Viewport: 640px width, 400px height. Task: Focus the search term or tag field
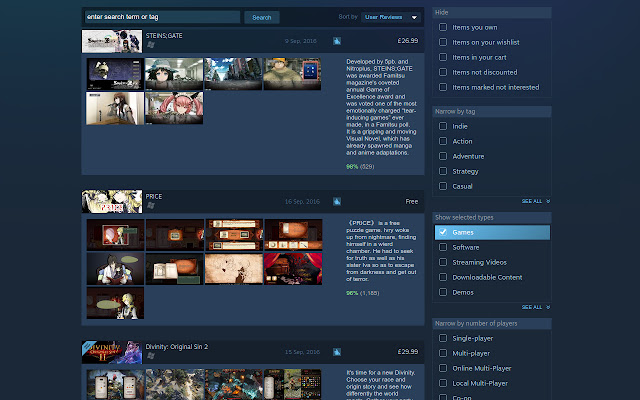point(161,17)
